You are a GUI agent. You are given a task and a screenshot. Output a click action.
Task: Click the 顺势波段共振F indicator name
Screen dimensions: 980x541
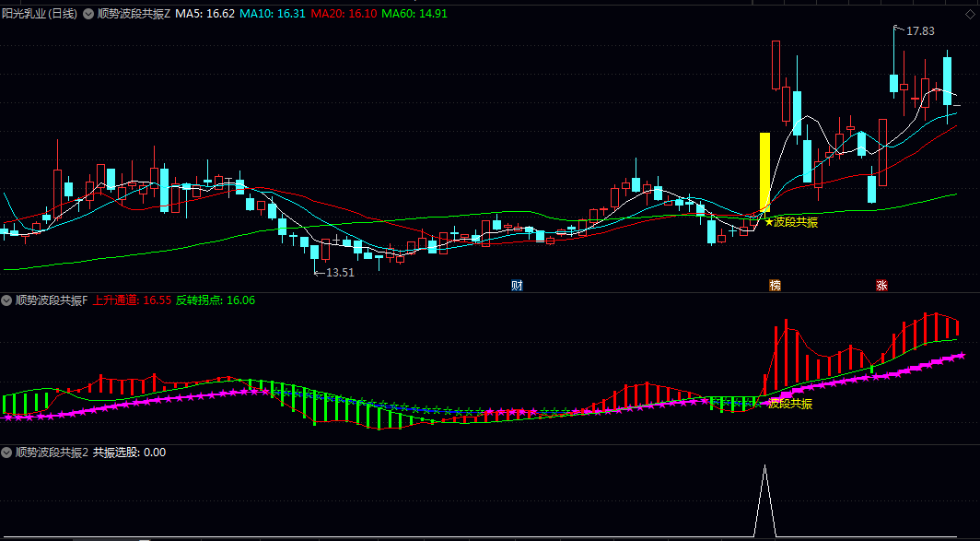(52, 300)
